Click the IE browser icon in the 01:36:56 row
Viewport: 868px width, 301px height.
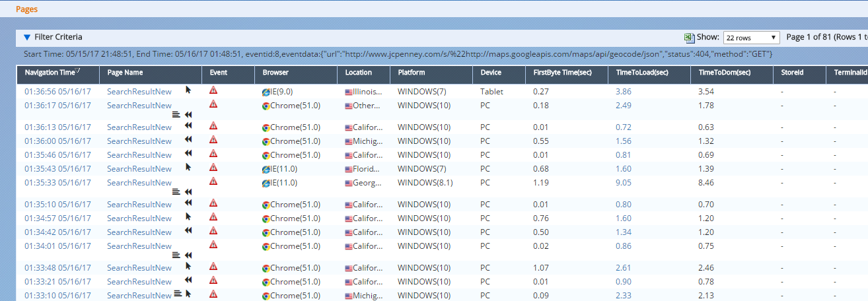point(266,92)
